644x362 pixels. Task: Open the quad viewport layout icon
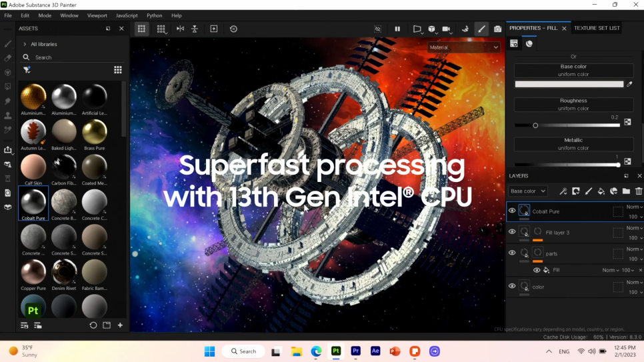[161, 29]
